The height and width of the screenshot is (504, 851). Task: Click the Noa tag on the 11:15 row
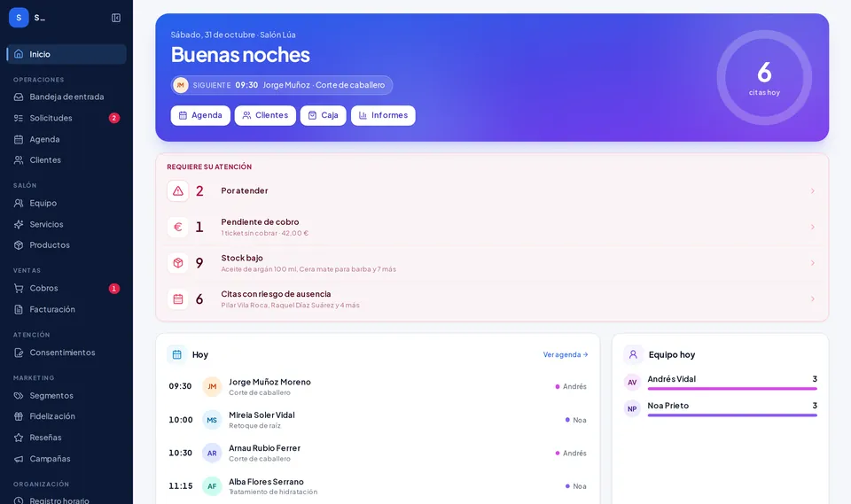pos(576,486)
